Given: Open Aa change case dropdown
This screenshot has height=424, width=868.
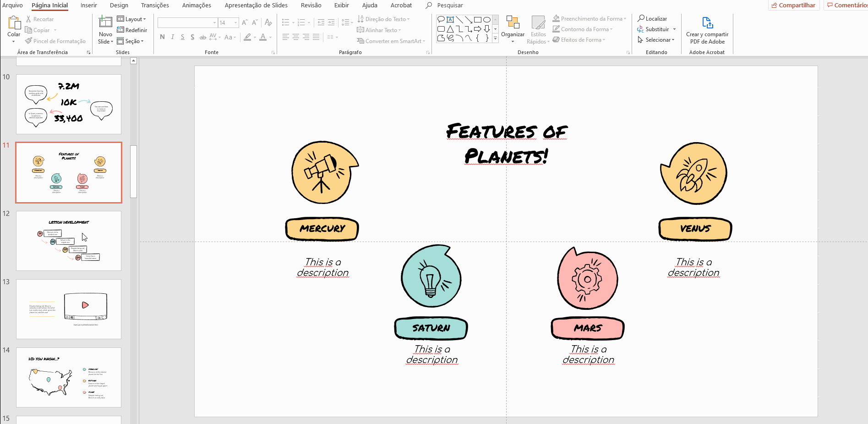Looking at the screenshot, I should tap(230, 37).
